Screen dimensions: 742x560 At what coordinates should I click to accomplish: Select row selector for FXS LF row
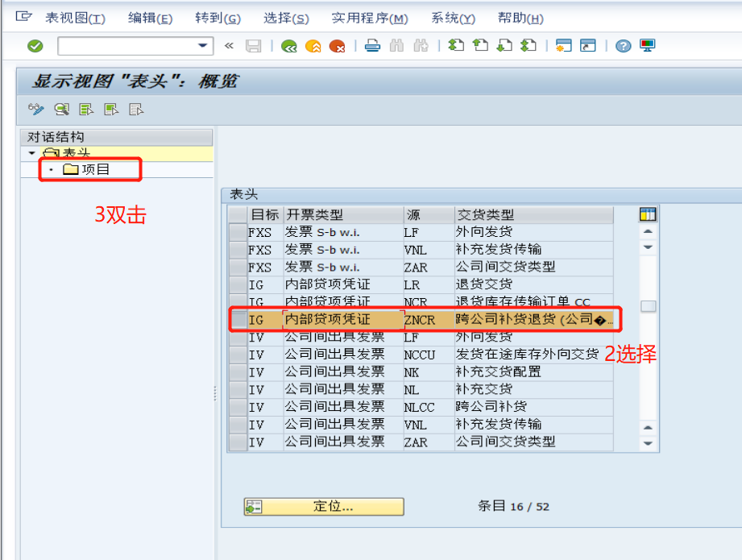click(238, 232)
